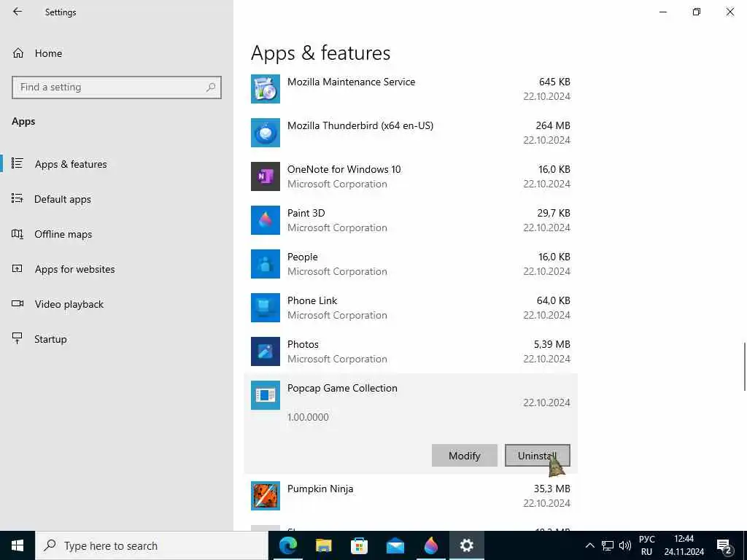Select the OneNote for Windows 10 name
747x560 pixels.
click(x=344, y=169)
